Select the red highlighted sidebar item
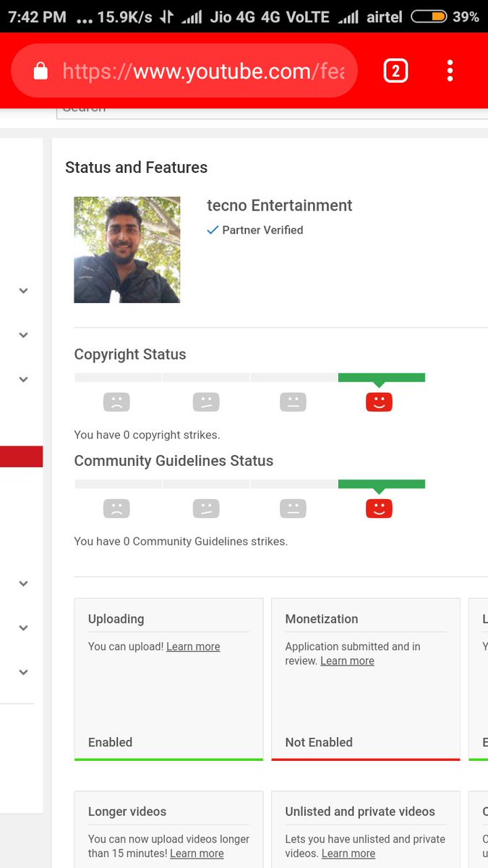The width and height of the screenshot is (488, 868). tap(22, 456)
